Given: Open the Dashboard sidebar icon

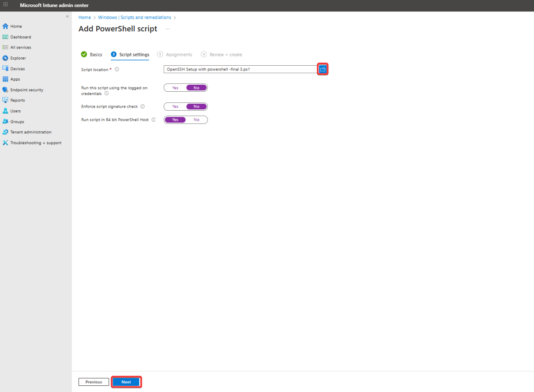Looking at the screenshot, I should 5,37.
